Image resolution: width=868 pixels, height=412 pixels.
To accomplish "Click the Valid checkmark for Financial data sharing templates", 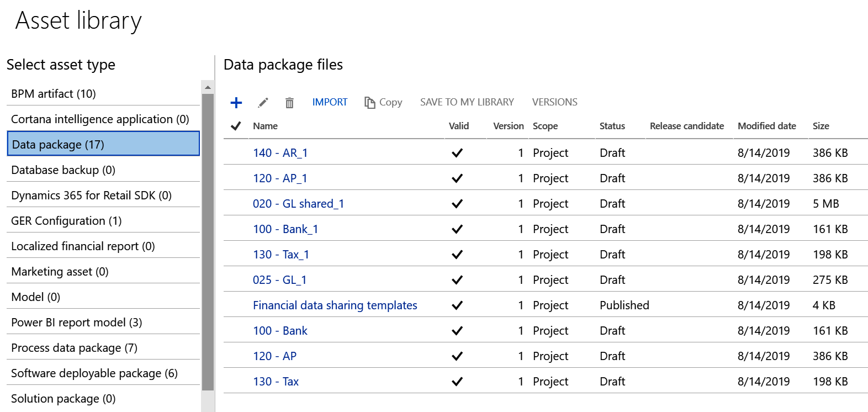I will pyautogui.click(x=457, y=305).
